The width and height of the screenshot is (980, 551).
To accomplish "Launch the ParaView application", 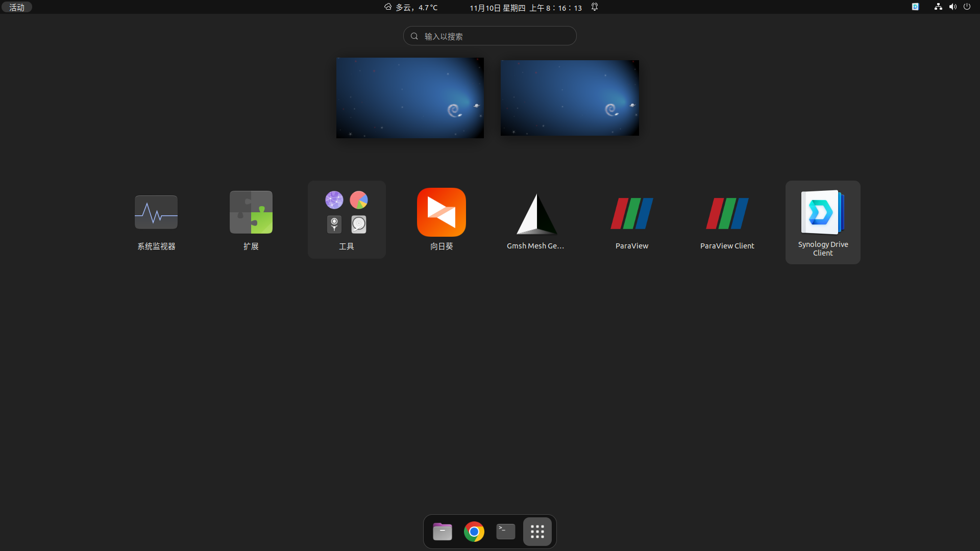I will point(632,213).
